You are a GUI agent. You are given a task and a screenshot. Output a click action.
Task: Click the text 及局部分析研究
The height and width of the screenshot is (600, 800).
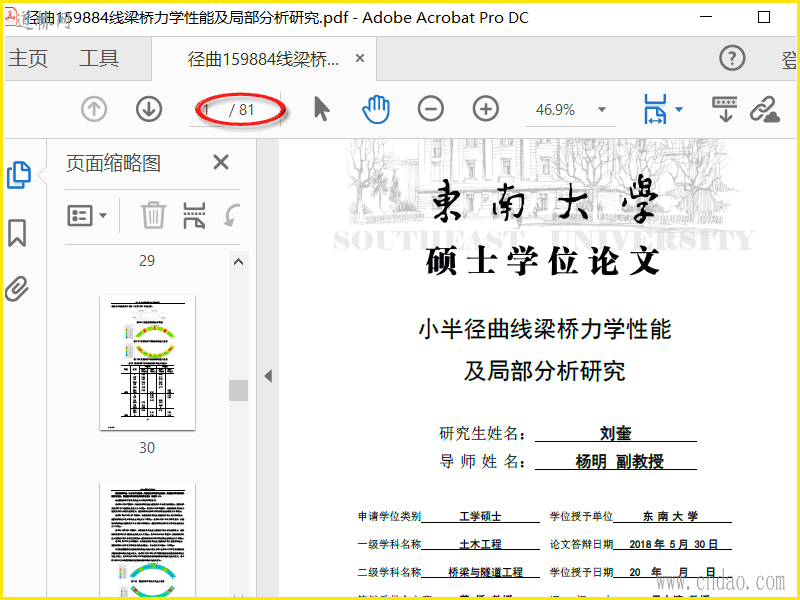545,371
